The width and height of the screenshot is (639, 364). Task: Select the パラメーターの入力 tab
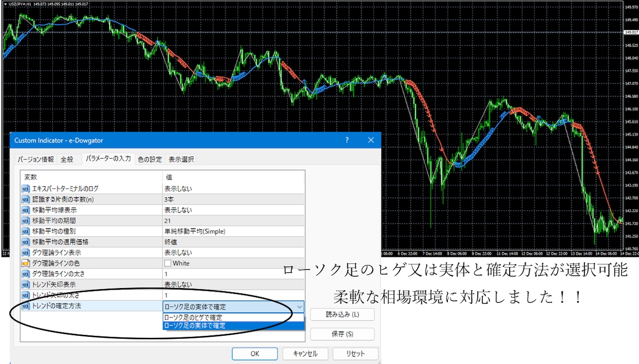coord(108,158)
